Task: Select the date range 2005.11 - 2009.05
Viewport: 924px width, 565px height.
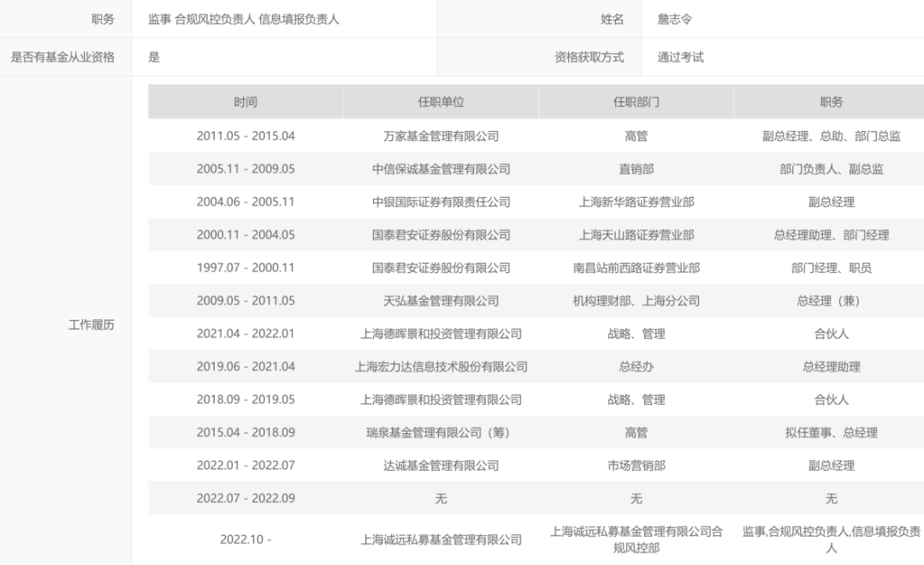Action: pos(246,169)
